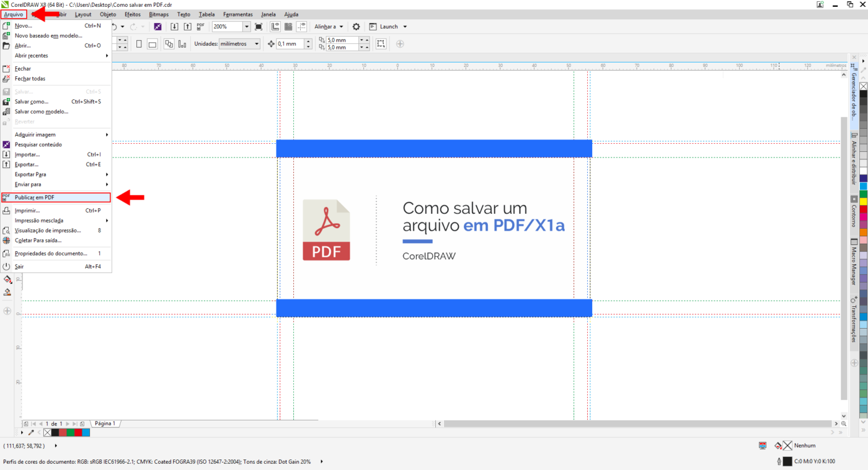This screenshot has height=470, width=868.
Task: Choose Publicar em PDF menu entry
Action: (x=56, y=198)
